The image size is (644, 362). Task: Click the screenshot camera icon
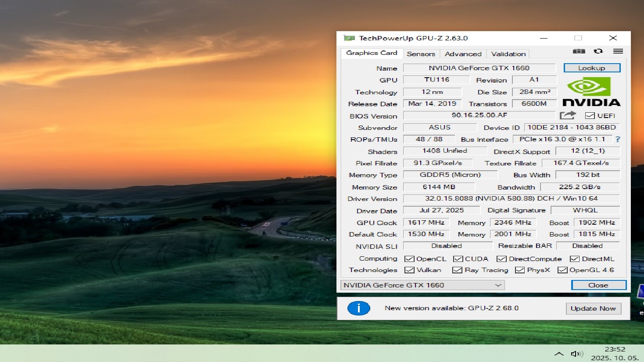579,51
